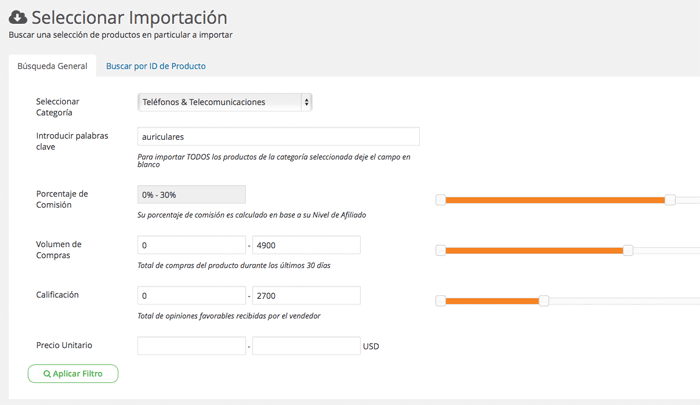
Task: Click the Porcentaje de Comisión range field
Action: pyautogui.click(x=191, y=195)
